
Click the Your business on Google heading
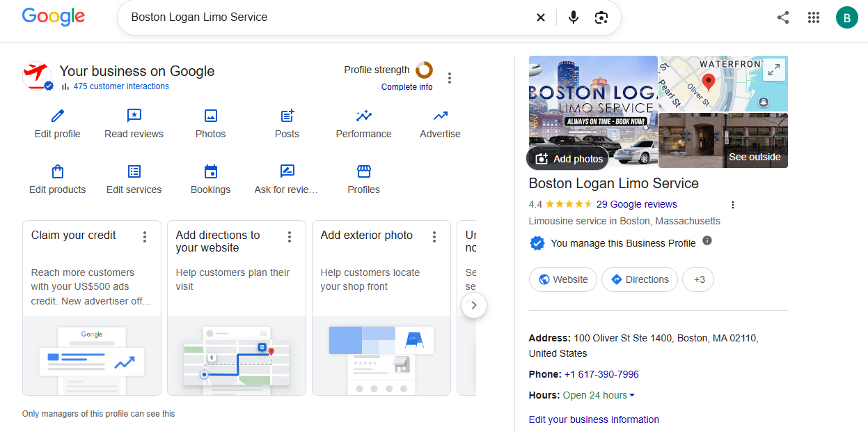137,71
